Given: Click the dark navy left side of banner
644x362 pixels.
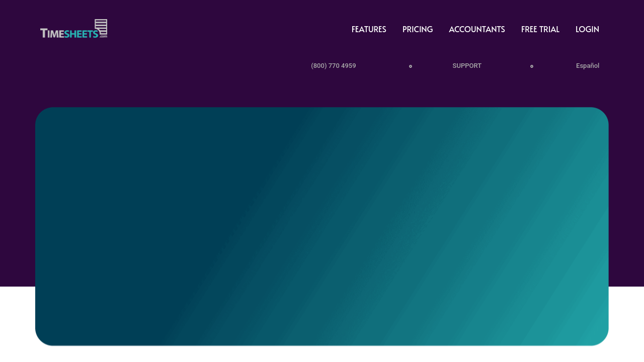Looking at the screenshot, I should tap(101, 226).
